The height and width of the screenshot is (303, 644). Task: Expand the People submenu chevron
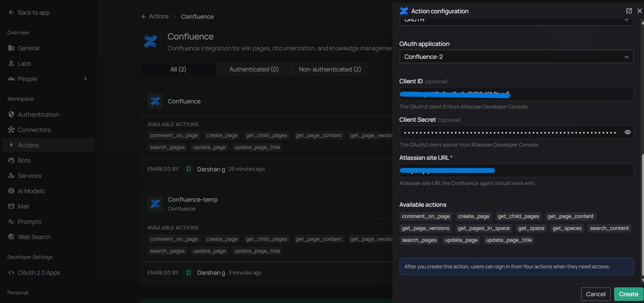click(x=85, y=79)
